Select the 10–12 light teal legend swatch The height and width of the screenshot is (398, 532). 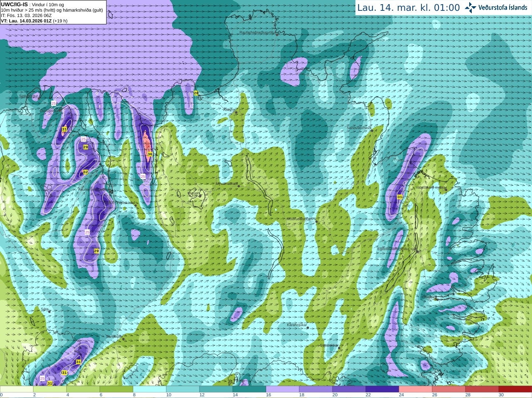(x=183, y=389)
